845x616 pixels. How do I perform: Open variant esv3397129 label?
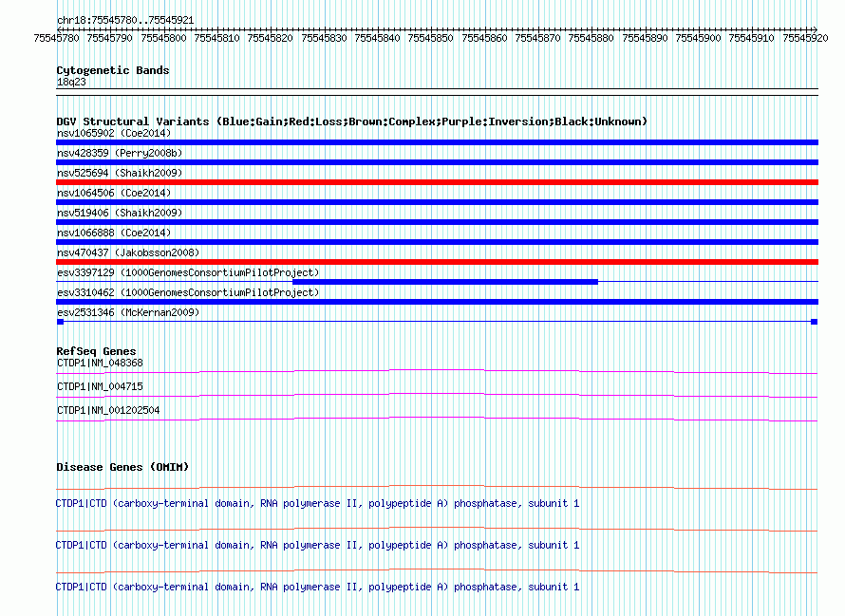[x=188, y=272]
